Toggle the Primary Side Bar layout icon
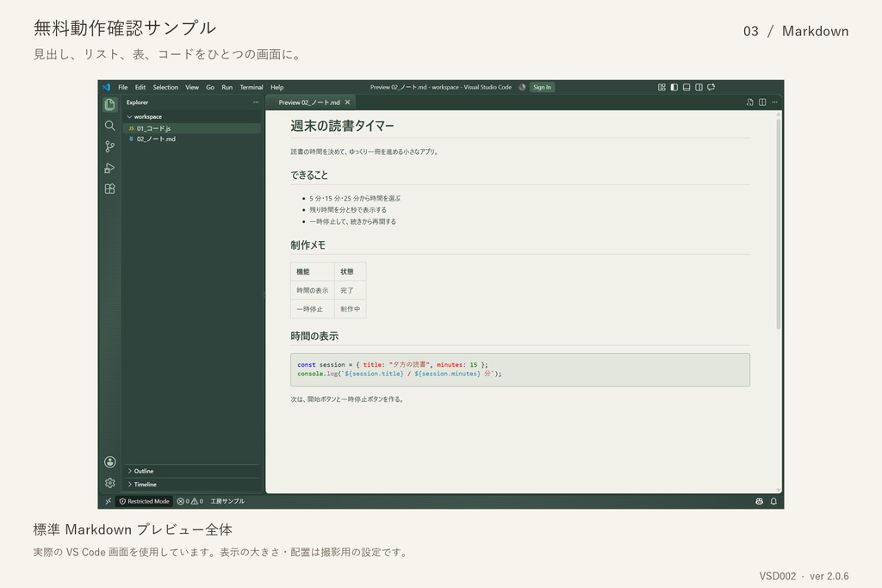 click(x=674, y=87)
